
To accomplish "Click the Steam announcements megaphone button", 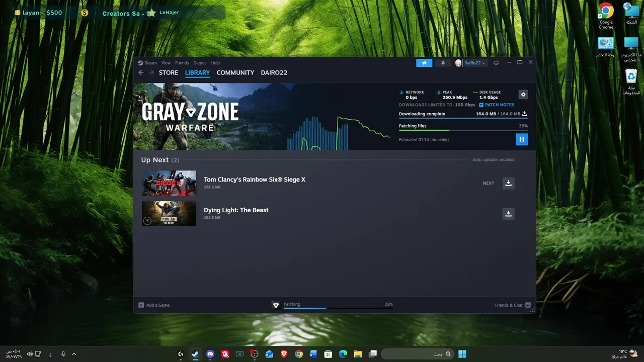I will pyautogui.click(x=424, y=63).
